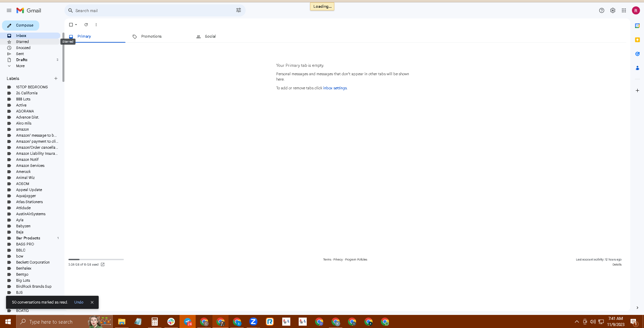Open the Big Lots label
644x328 pixels.
pos(23,280)
